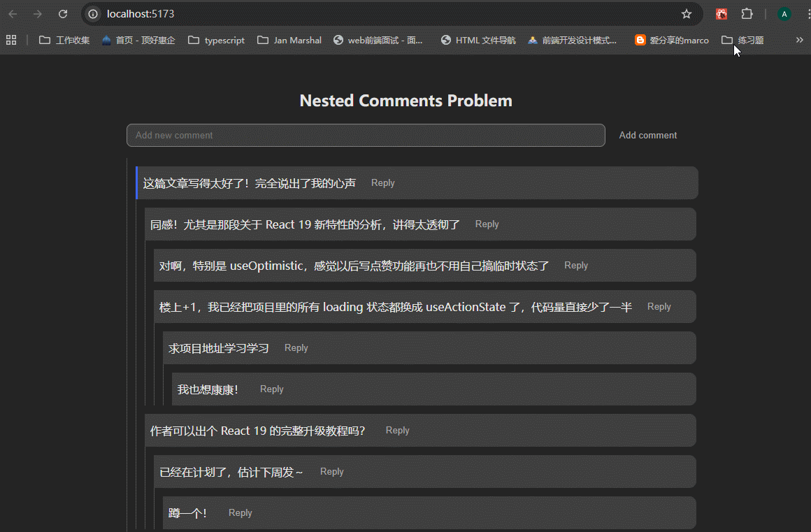Open the Extensions puzzle icon
Viewport: 811px width, 532px height.
[x=747, y=14]
